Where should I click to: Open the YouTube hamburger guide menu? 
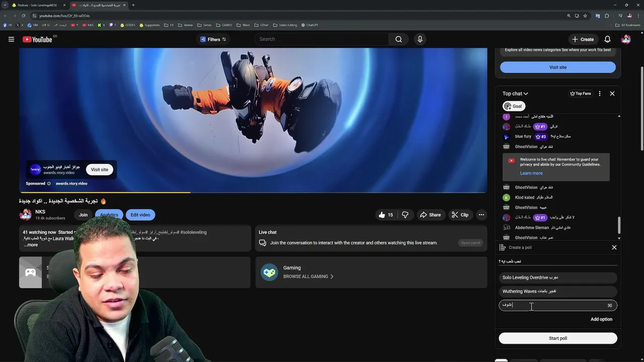click(11, 39)
